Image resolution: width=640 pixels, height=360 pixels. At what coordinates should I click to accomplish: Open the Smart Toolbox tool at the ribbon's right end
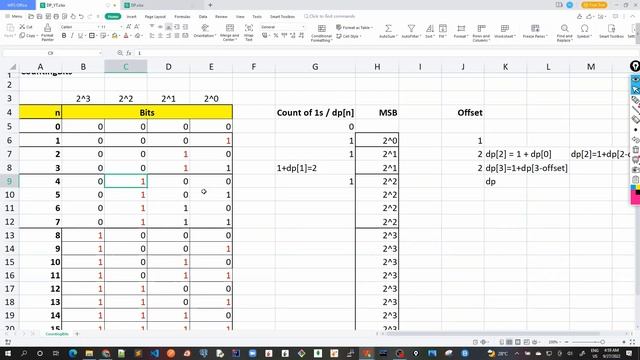611,31
